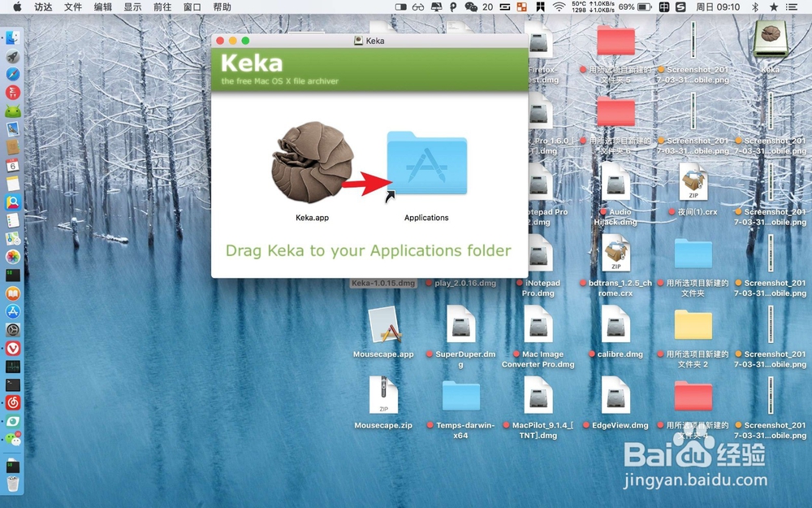Open the 前往 menu

coord(162,7)
